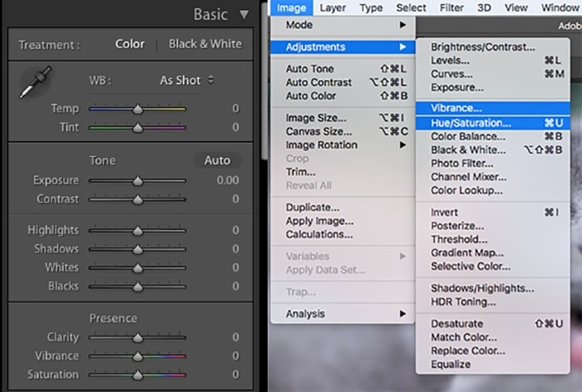582x392 pixels.
Task: Select Vibrance in the Adjustments submenu
Action: 456,108
